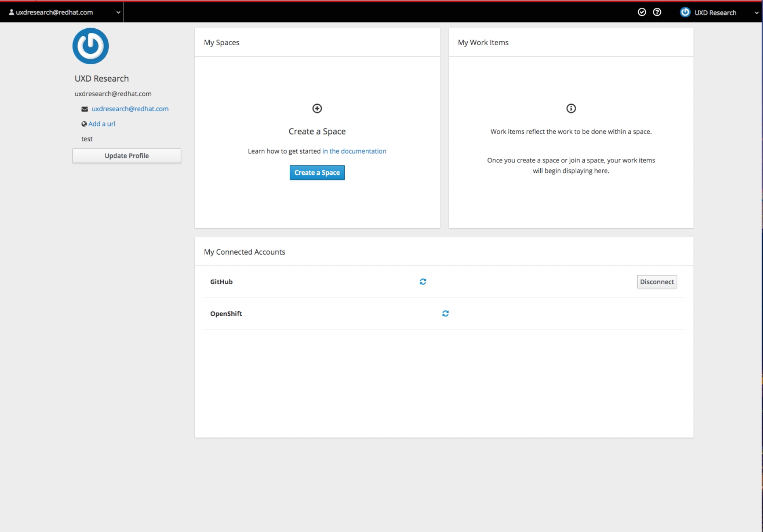The height and width of the screenshot is (532, 763).
Task: Click the UXD Research avatar in top bar
Action: [686, 12]
